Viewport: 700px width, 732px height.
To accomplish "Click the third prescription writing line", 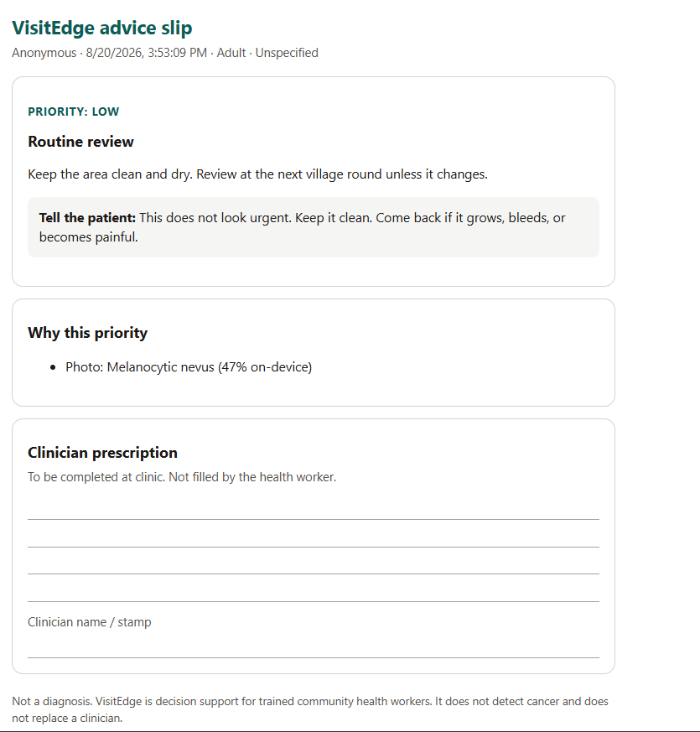I will [x=314, y=574].
